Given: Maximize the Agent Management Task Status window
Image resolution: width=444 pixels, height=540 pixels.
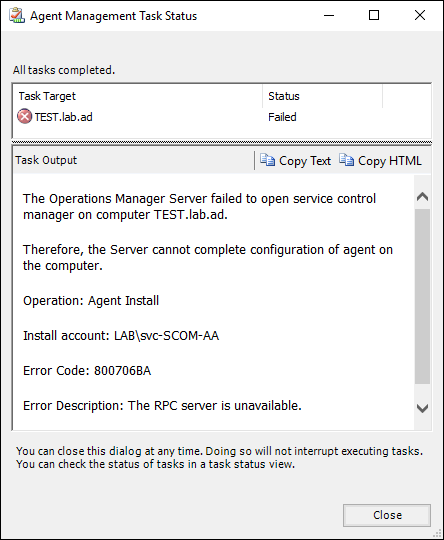Looking at the screenshot, I should coord(374,15).
